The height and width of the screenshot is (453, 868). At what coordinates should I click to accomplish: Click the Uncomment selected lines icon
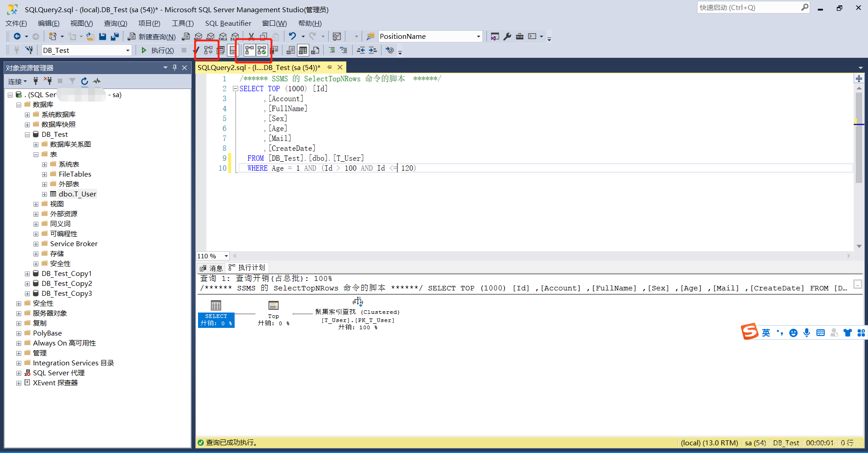344,50
